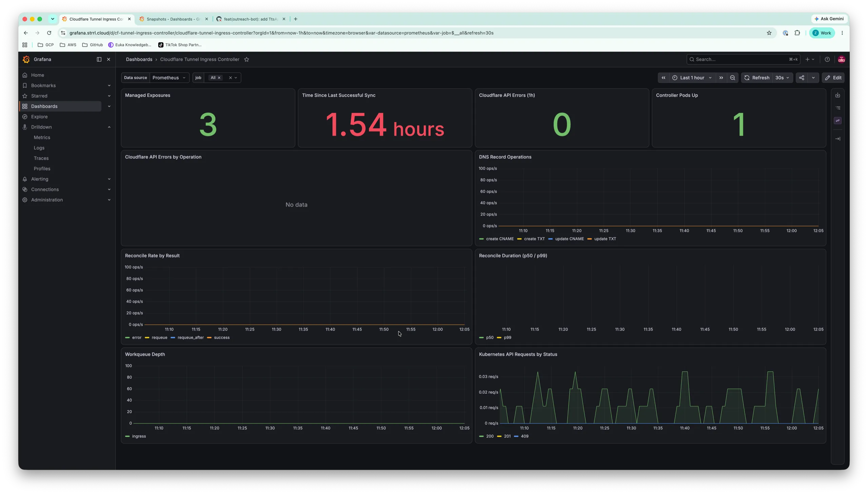This screenshot has height=494, width=868.
Task: Click the 200 series color swatch
Action: click(481, 436)
